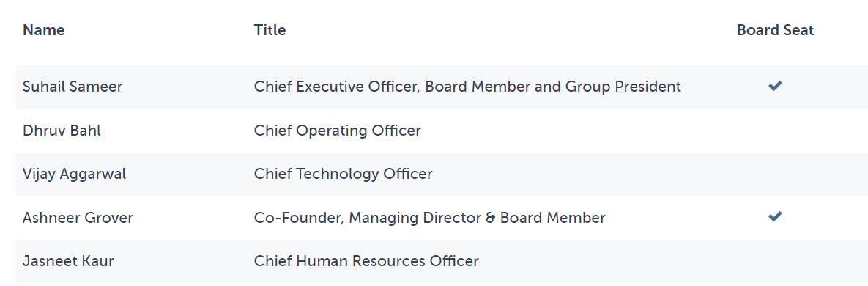Open Suhail Sameer's profile name
Image resolution: width=868 pixels, height=286 pixels.
click(73, 87)
